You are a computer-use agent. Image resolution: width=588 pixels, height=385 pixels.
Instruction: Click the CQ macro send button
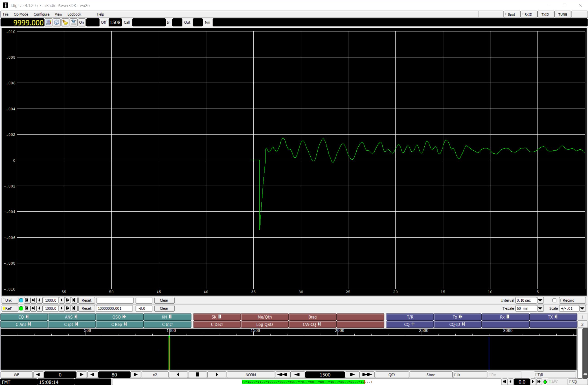pyautogui.click(x=23, y=317)
